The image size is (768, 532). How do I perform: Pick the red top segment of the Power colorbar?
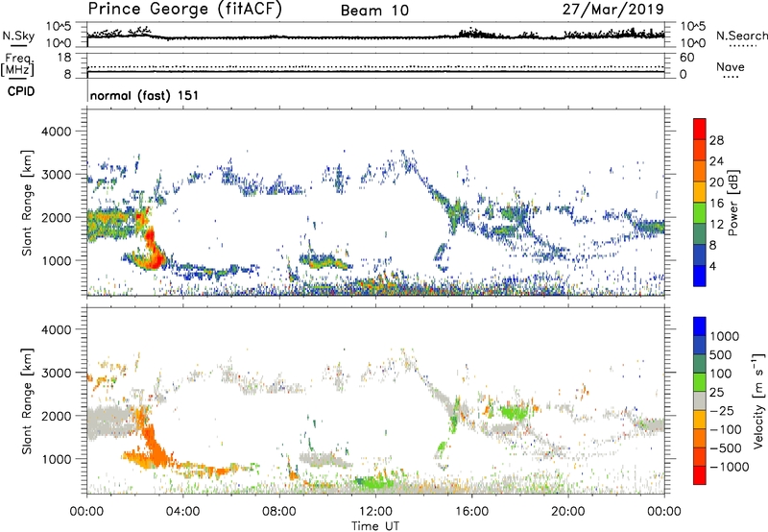click(x=700, y=129)
